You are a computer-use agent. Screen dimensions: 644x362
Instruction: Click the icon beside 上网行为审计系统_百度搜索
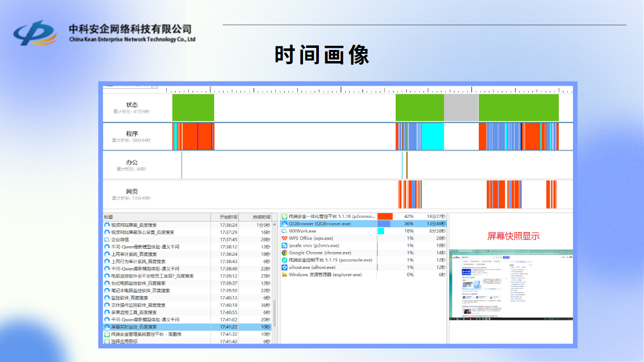point(107,262)
